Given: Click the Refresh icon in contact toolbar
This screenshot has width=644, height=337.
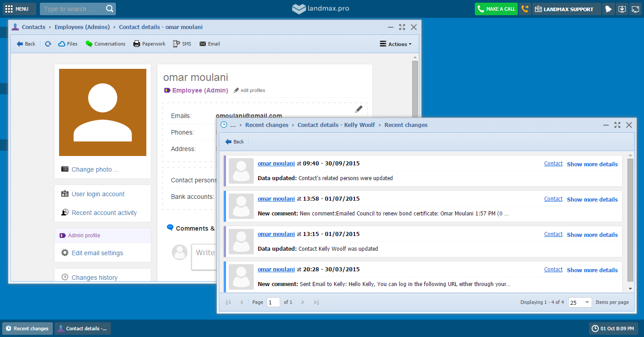Looking at the screenshot, I should tap(48, 44).
